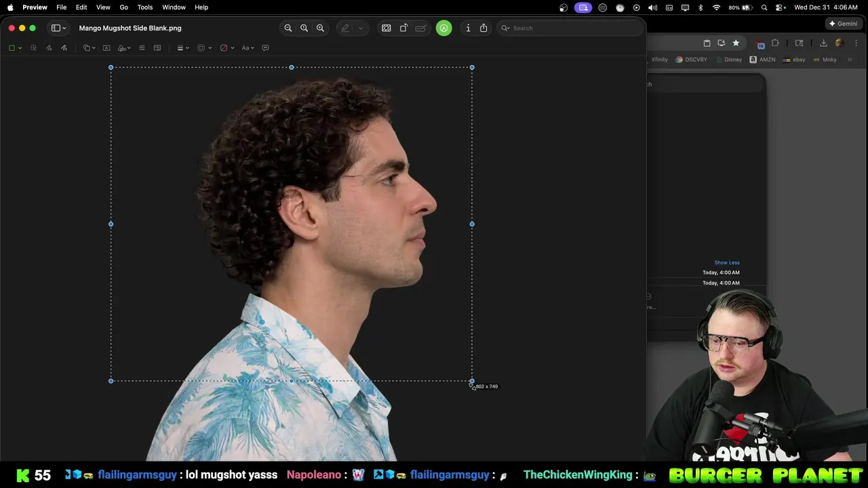Open the Mnky bookmark
The width and height of the screenshot is (868, 488).
[x=825, y=60]
